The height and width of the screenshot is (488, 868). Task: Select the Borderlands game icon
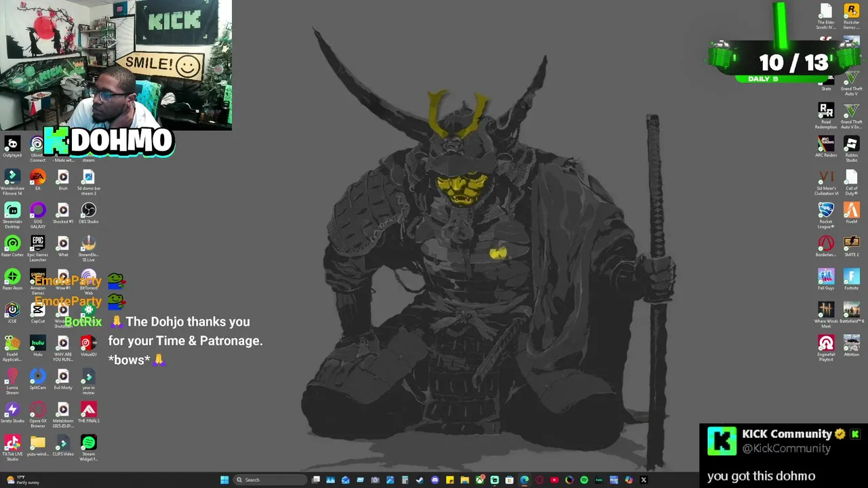tap(826, 247)
